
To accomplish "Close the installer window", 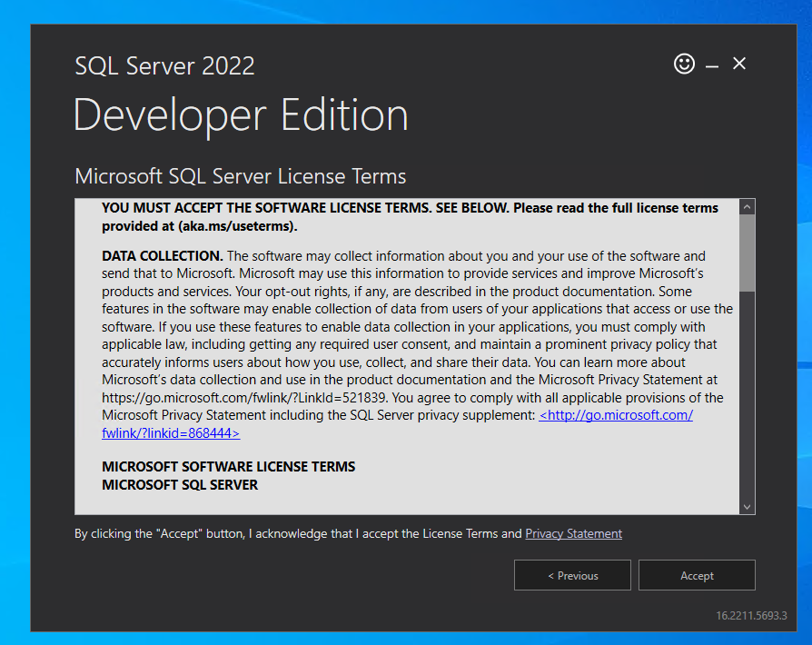I will point(738,64).
